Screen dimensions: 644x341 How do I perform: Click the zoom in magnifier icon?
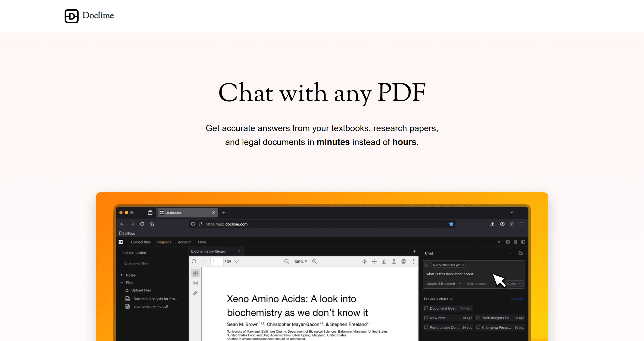click(314, 261)
